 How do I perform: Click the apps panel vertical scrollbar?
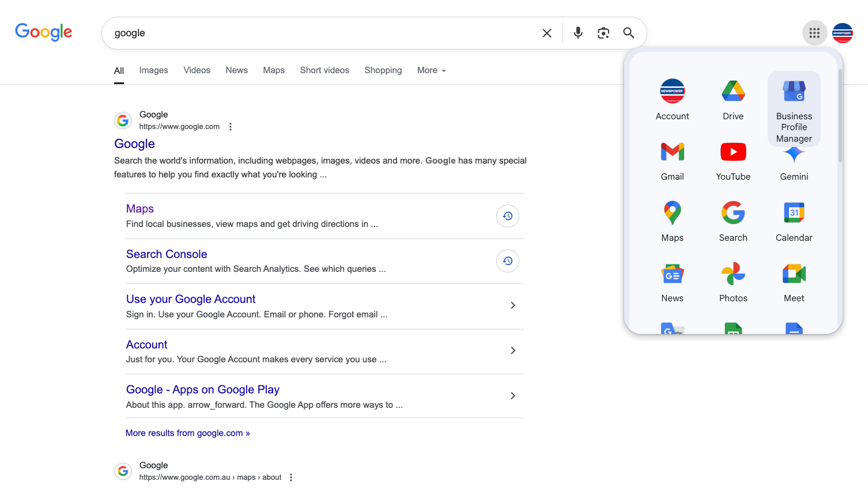[x=840, y=115]
